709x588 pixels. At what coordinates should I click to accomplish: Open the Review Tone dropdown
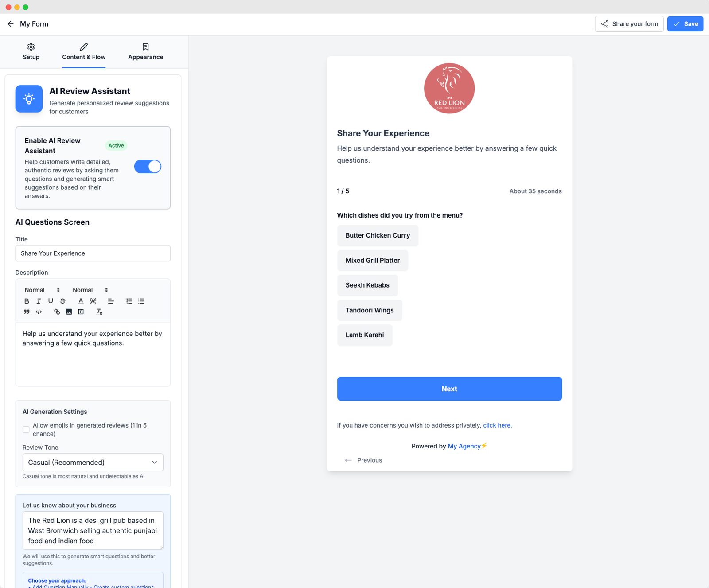pos(93,462)
